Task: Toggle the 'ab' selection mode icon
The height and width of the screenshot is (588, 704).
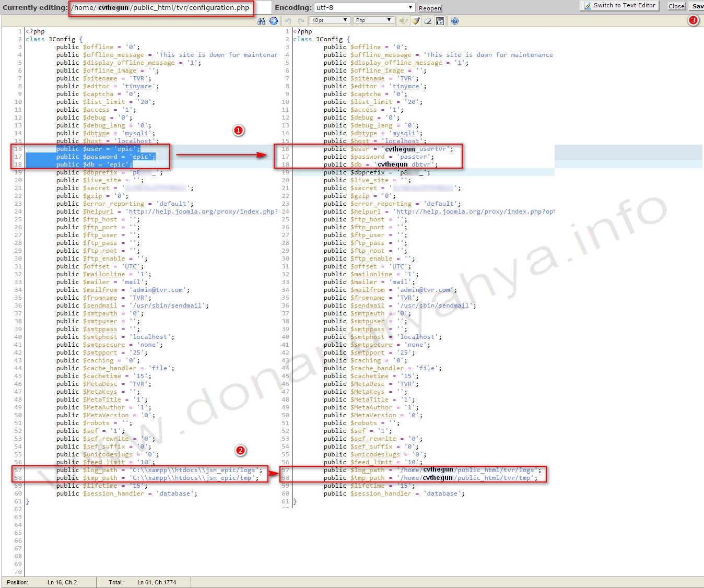Action: coord(403,21)
